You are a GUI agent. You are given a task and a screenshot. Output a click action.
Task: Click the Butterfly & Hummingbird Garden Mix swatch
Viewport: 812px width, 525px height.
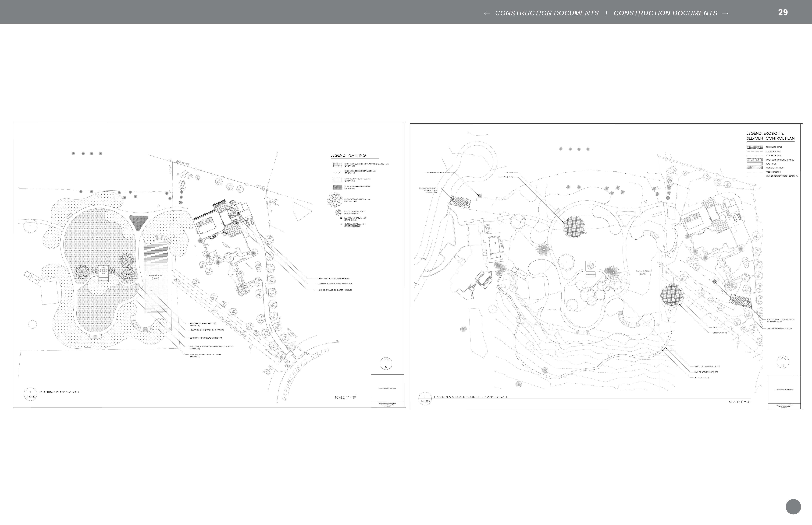tap(337, 165)
